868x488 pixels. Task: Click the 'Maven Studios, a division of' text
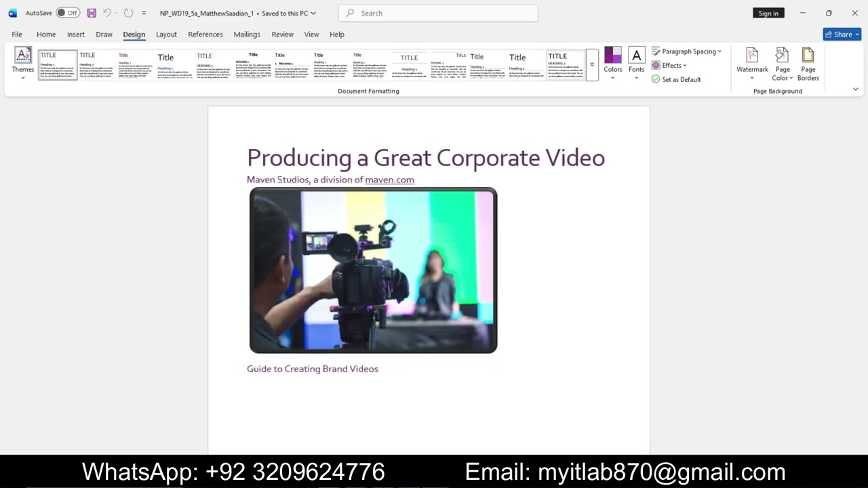[305, 180]
